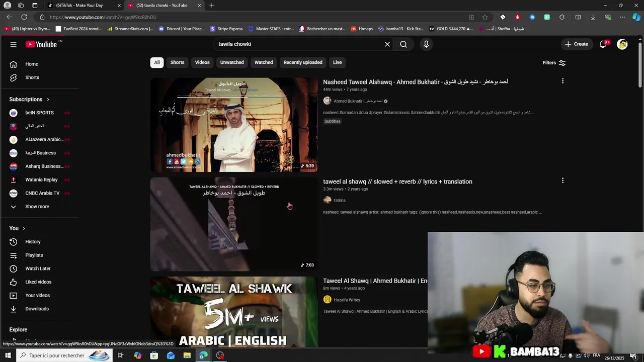This screenshot has height=362, width=644.
Task: Open a new browser tab
Action: coord(212,6)
